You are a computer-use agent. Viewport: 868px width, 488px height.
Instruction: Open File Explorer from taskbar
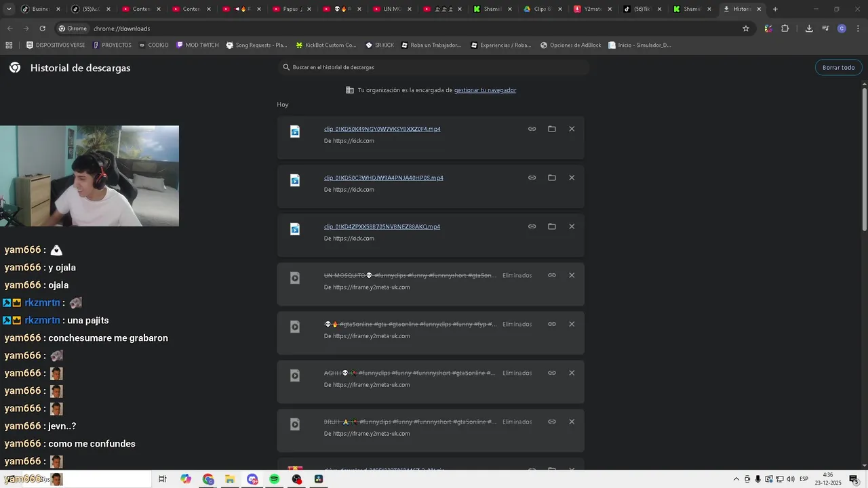[231, 479]
